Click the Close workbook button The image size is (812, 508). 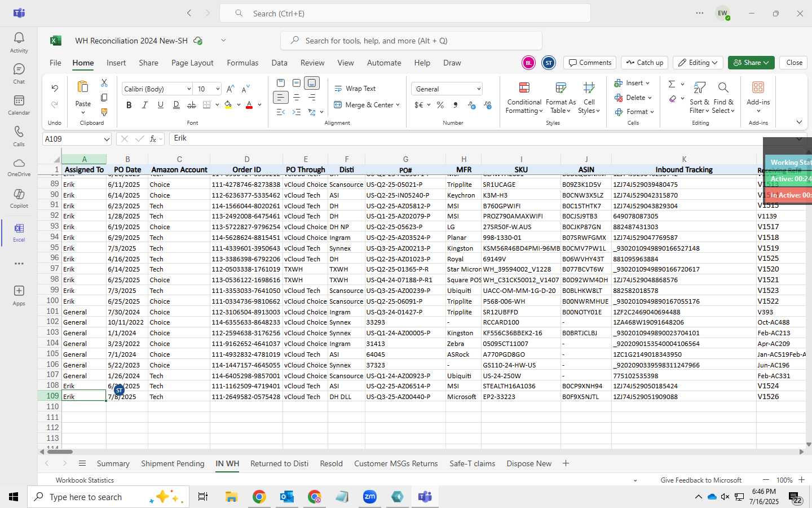tap(794, 63)
